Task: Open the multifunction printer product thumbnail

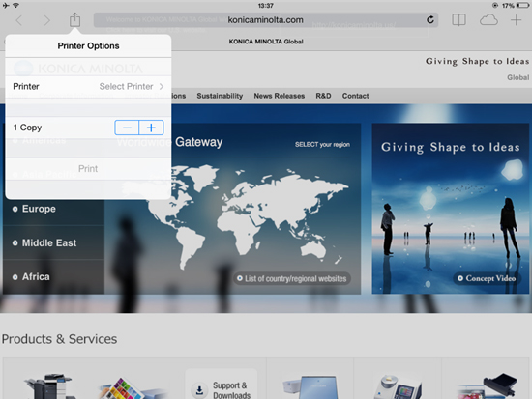Action: point(51,385)
